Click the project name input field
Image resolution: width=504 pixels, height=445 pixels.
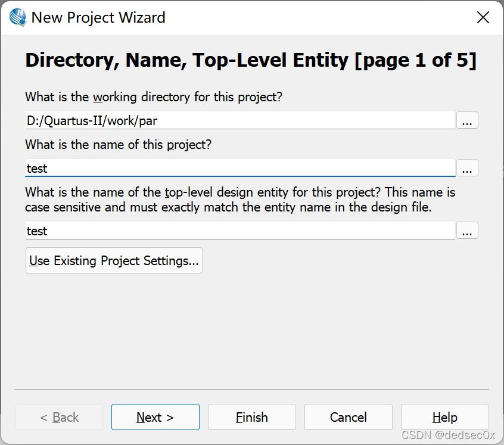click(x=240, y=168)
